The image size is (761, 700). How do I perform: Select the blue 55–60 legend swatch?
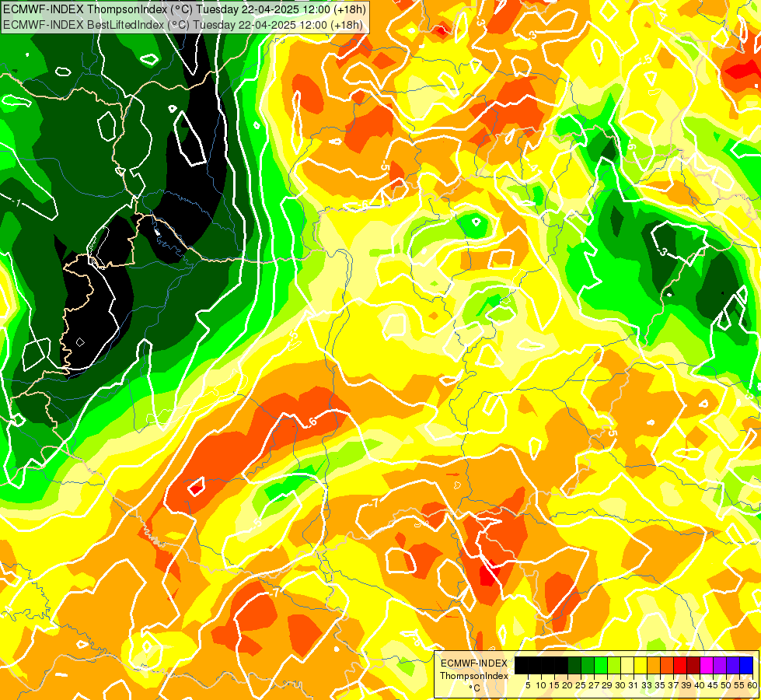coord(746,665)
